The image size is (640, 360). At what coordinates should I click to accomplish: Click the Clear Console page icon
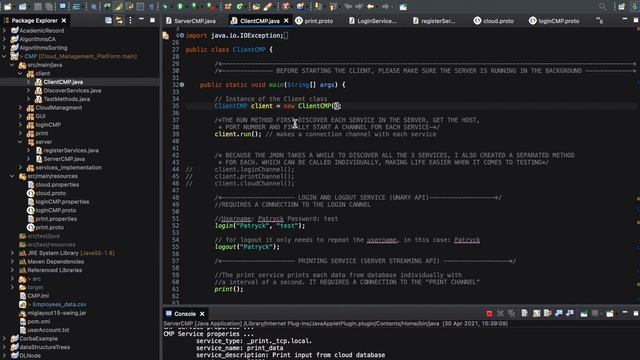click(x=524, y=313)
